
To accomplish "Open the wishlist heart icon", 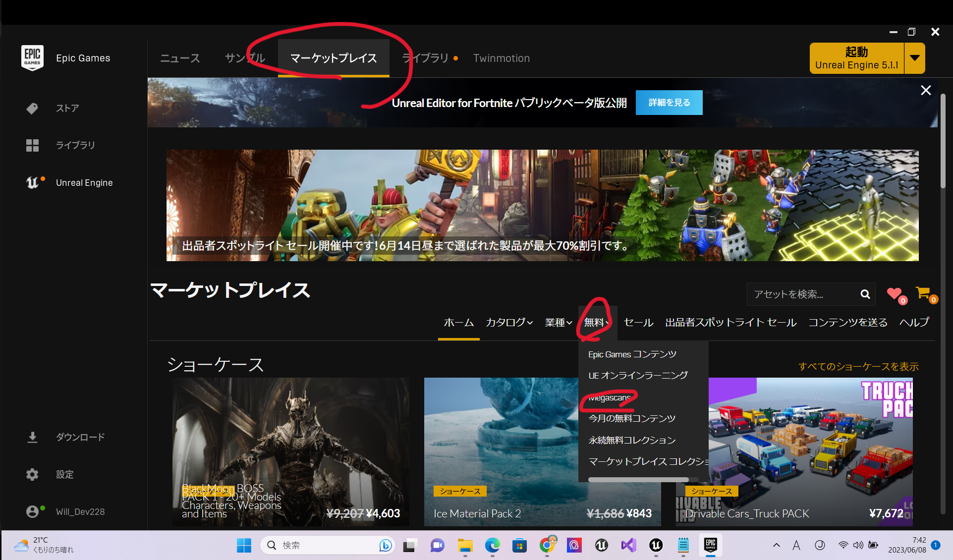I will tap(895, 294).
